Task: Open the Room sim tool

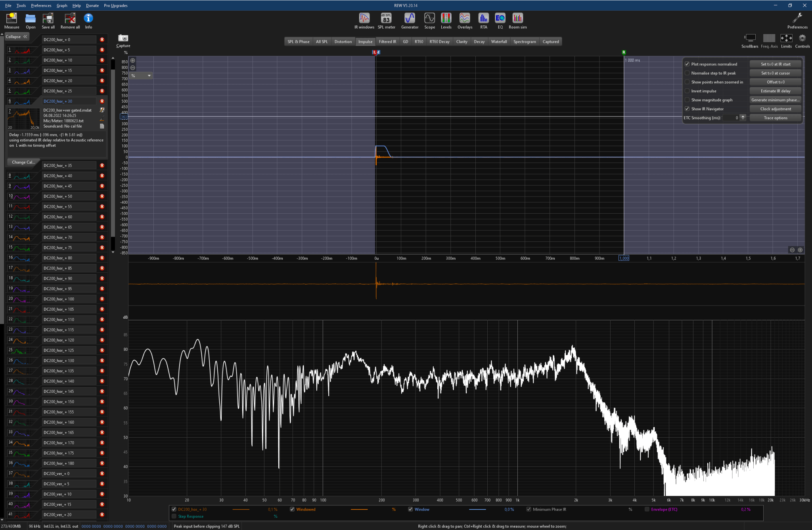Action: pos(517,21)
